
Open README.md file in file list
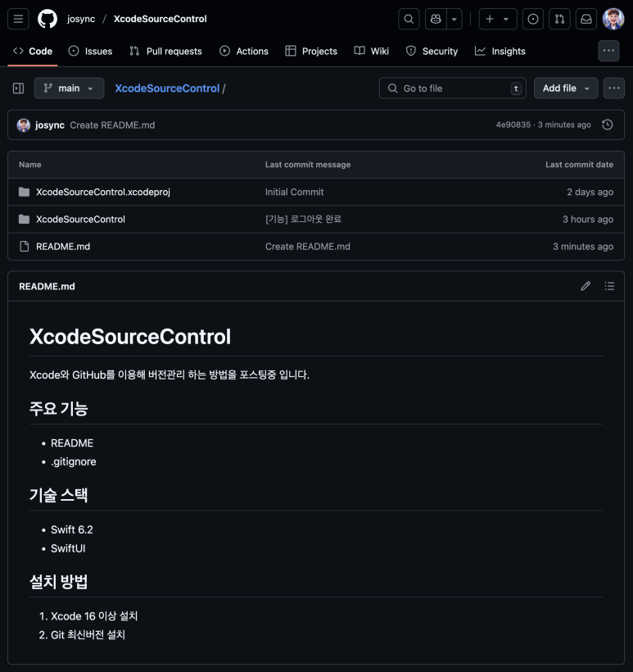63,247
